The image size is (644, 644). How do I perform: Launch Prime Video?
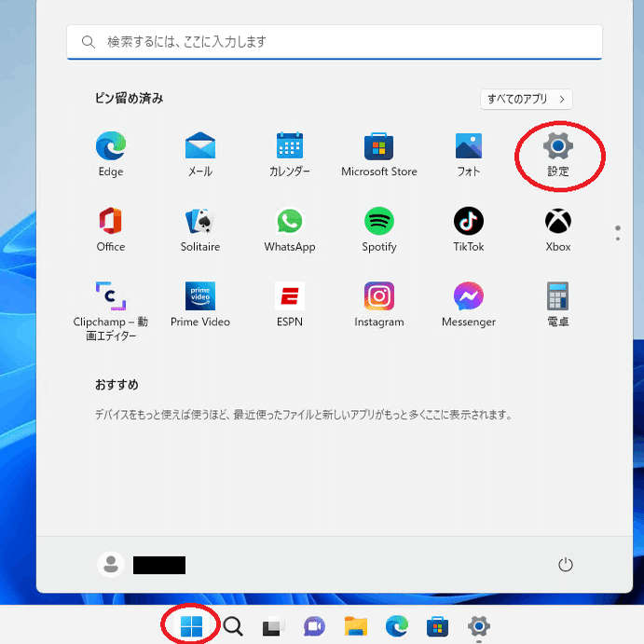[200, 305]
